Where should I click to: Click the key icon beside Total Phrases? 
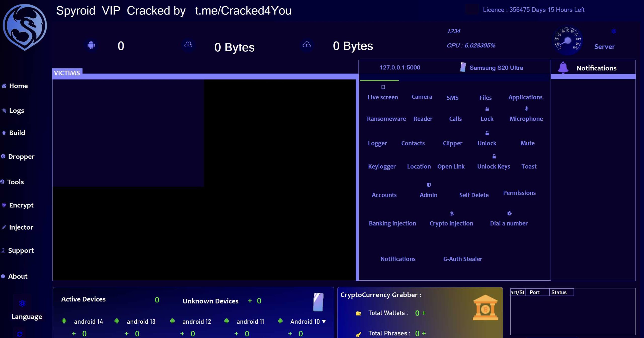tap(358, 334)
